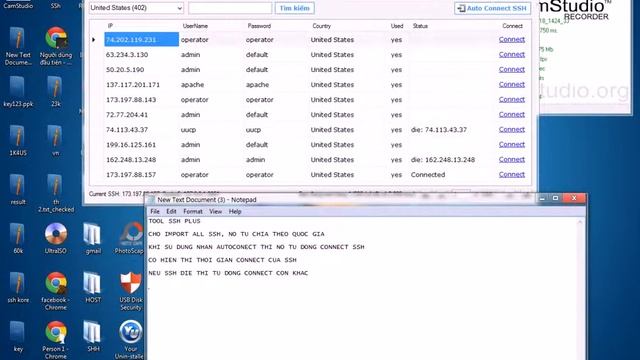Viewport: 640px width, 360px height.
Task: Open Notepad Help menu
Action: [x=235, y=211]
